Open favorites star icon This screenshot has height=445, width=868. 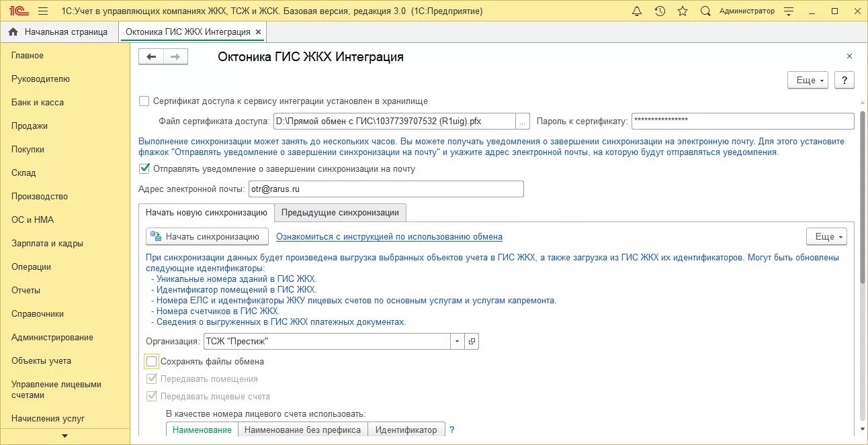click(x=683, y=11)
